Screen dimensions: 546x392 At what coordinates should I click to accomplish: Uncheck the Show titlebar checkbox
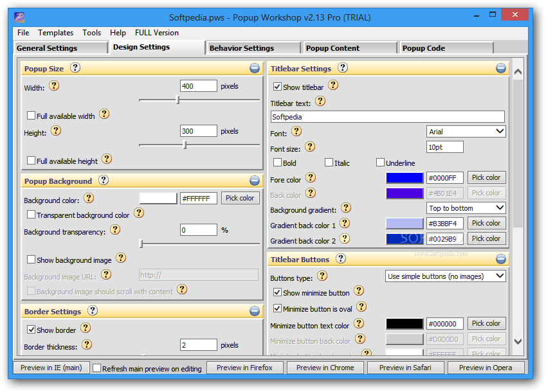pyautogui.click(x=277, y=87)
